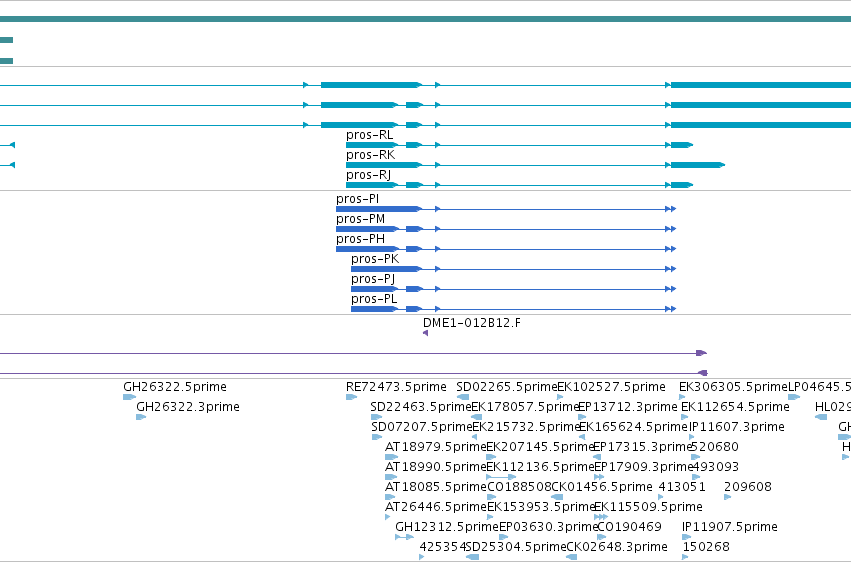Select the EK215732.5prime EST label
The height and width of the screenshot is (562, 851).
[x=526, y=427]
